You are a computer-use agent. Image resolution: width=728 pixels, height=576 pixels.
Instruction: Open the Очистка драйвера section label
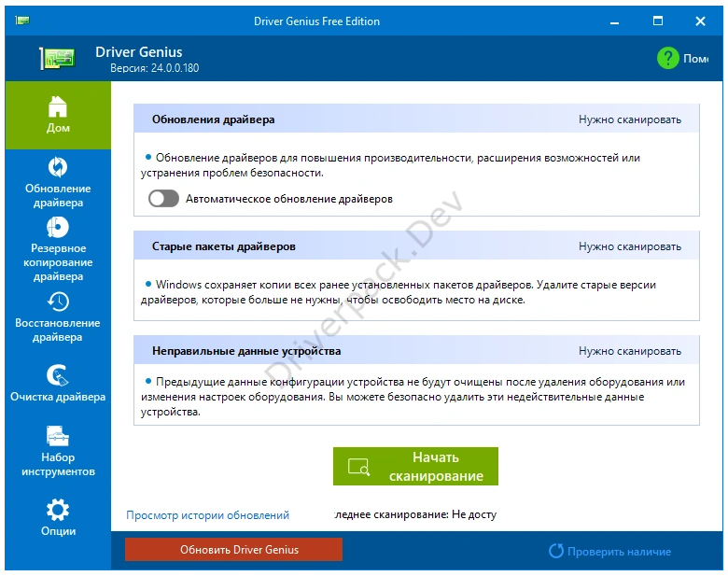58,397
